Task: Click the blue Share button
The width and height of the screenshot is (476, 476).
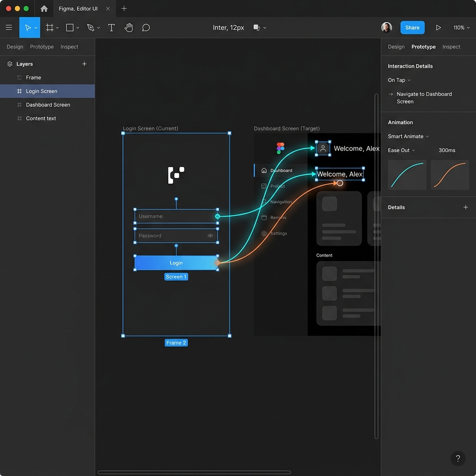Action: pyautogui.click(x=412, y=27)
